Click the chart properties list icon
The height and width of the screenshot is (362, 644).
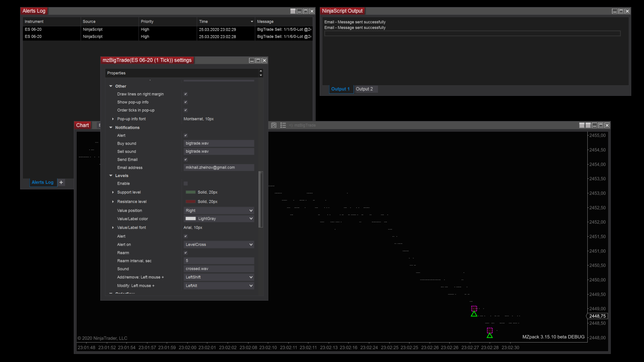coord(283,125)
